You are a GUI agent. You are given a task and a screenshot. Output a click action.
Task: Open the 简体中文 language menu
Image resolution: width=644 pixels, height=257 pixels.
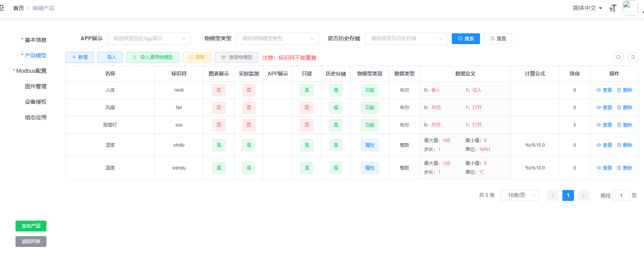[x=587, y=8]
